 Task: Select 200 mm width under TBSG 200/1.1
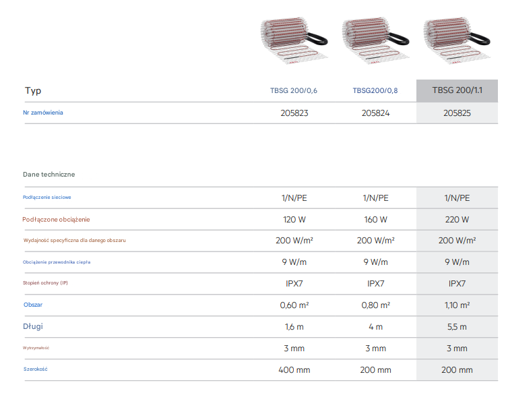457,370
